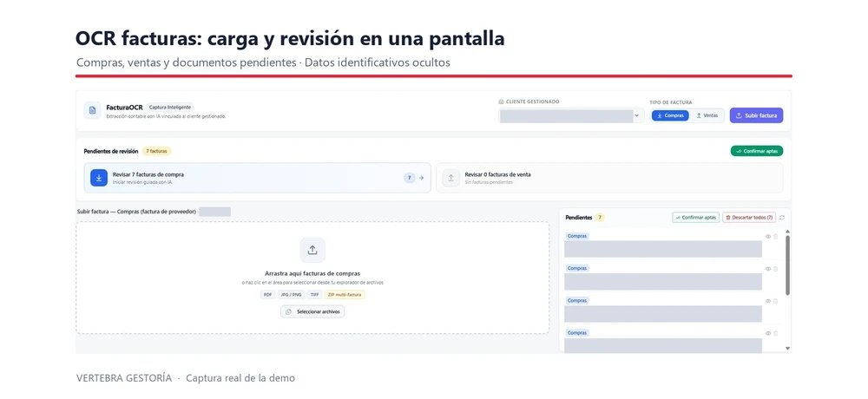This screenshot has height=399, width=868.
Task: Click the blue download icon for purchase review
Action: [99, 178]
